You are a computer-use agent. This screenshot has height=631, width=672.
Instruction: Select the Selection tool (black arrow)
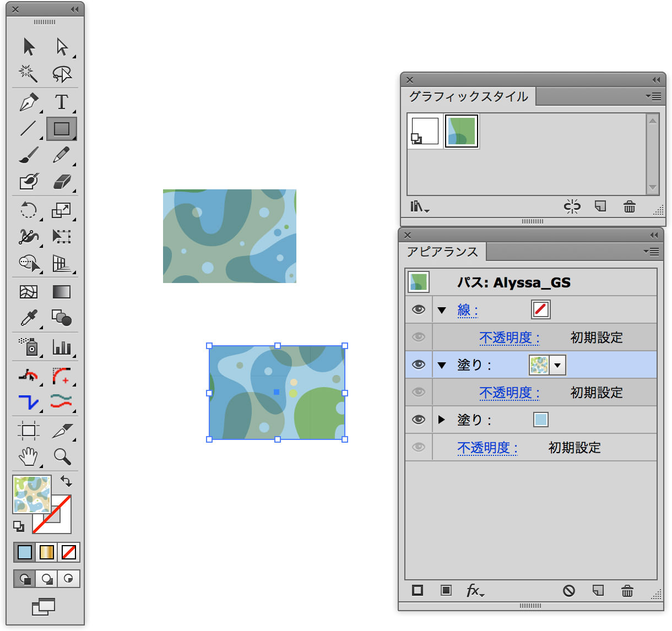tap(29, 47)
